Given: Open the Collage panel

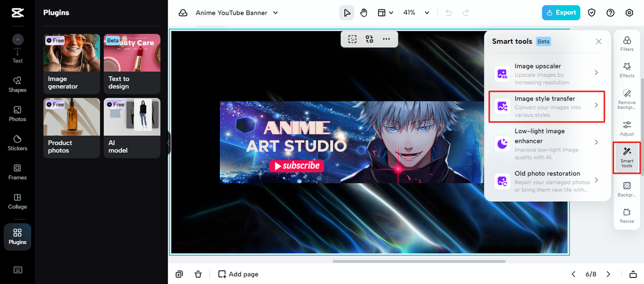Looking at the screenshot, I should pyautogui.click(x=18, y=201).
